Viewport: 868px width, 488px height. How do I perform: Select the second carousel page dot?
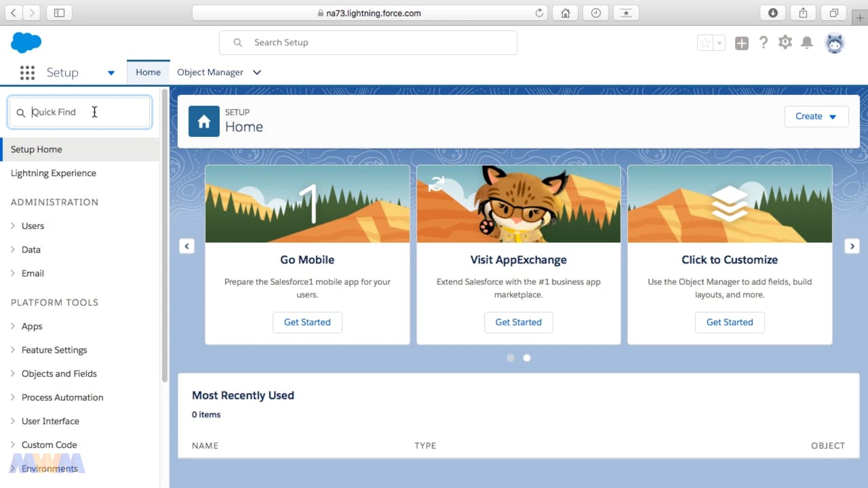tap(527, 358)
